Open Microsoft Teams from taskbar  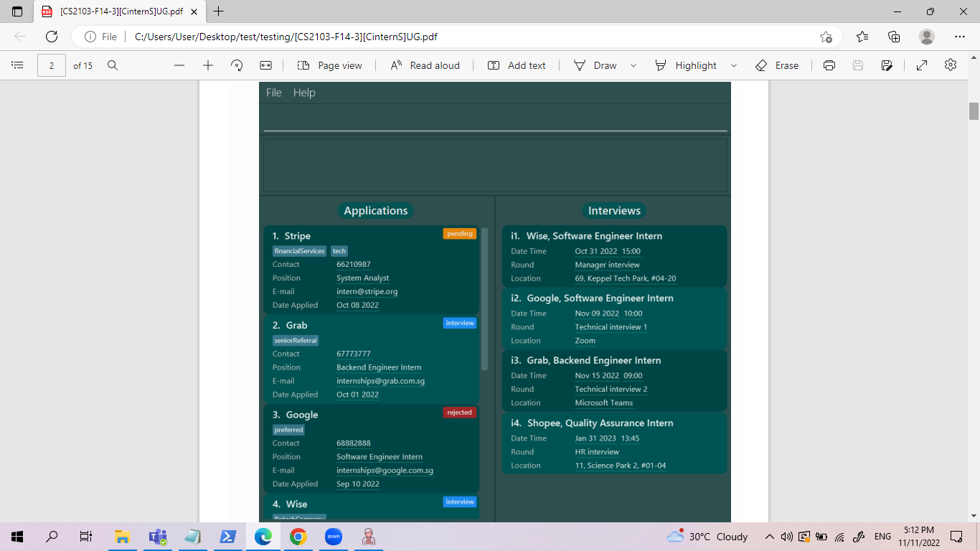coord(158,537)
